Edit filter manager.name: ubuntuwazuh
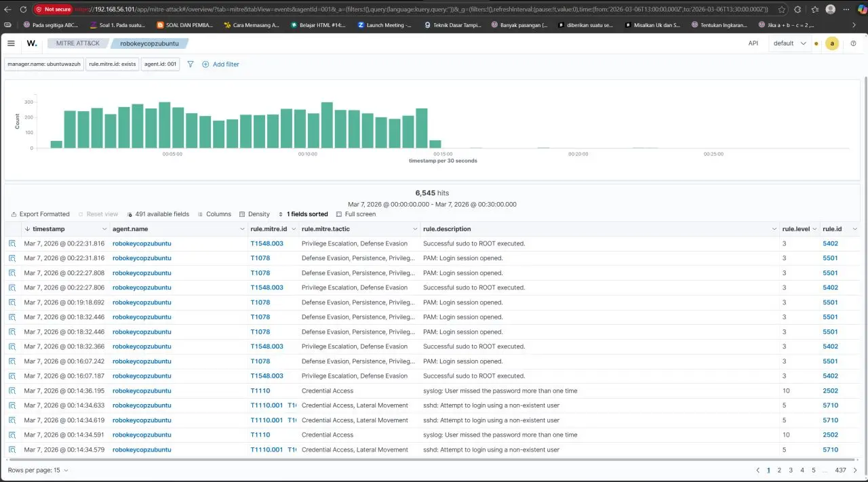The image size is (868, 482). (44, 64)
